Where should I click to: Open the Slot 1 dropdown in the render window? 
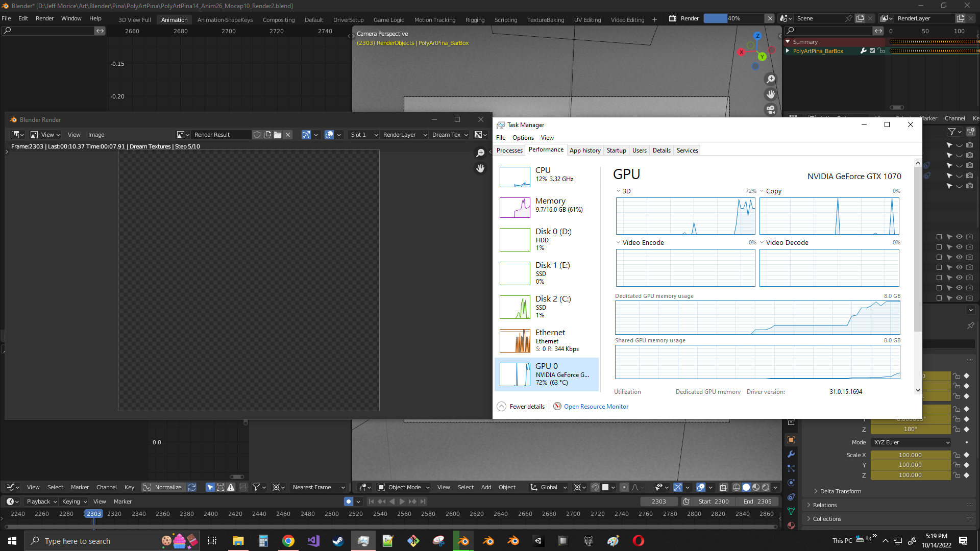point(363,134)
